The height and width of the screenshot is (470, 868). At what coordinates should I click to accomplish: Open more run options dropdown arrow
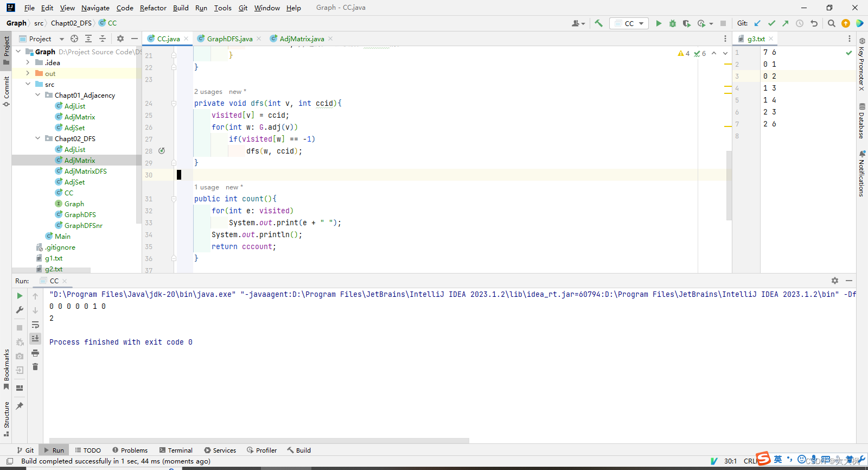711,24
